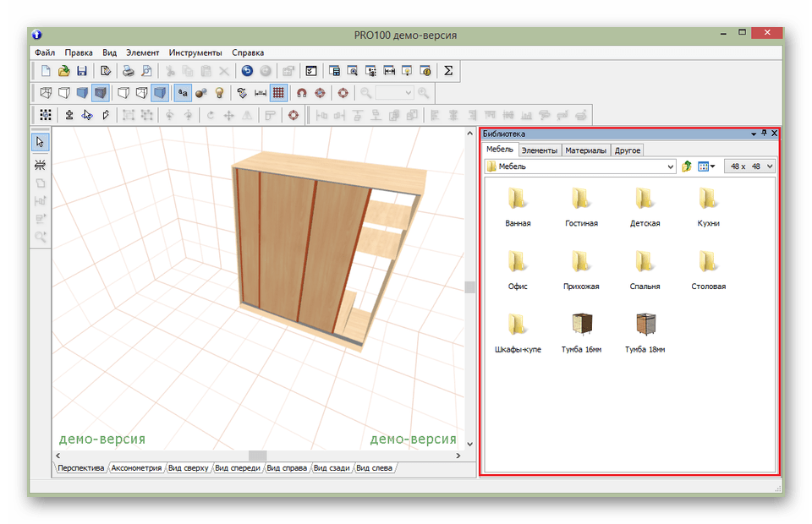812x524 pixels.
Task: Click the edit shape pencil arrow icon
Action: (106, 115)
